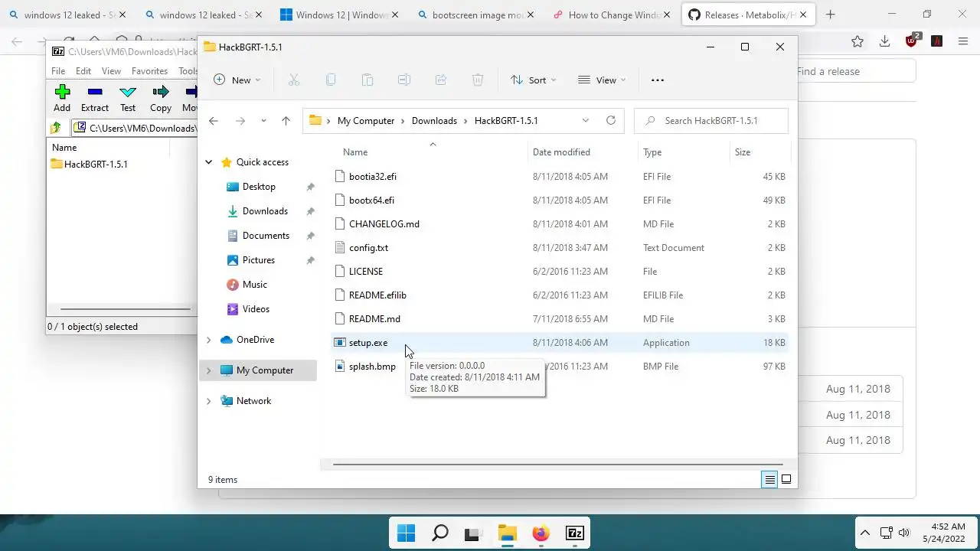Click Delete trash icon in Explorer toolbar
Screen dimensions: 980x551
478,80
